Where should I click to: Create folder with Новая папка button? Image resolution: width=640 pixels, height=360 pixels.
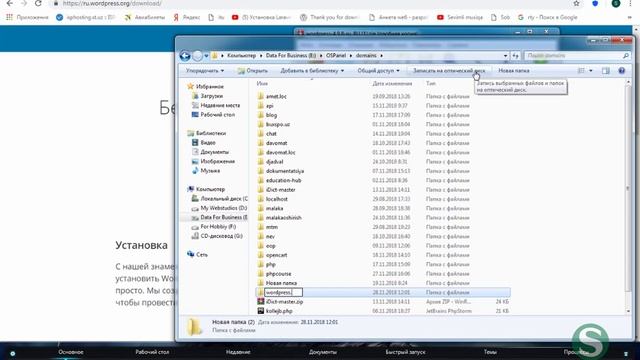[x=513, y=71]
